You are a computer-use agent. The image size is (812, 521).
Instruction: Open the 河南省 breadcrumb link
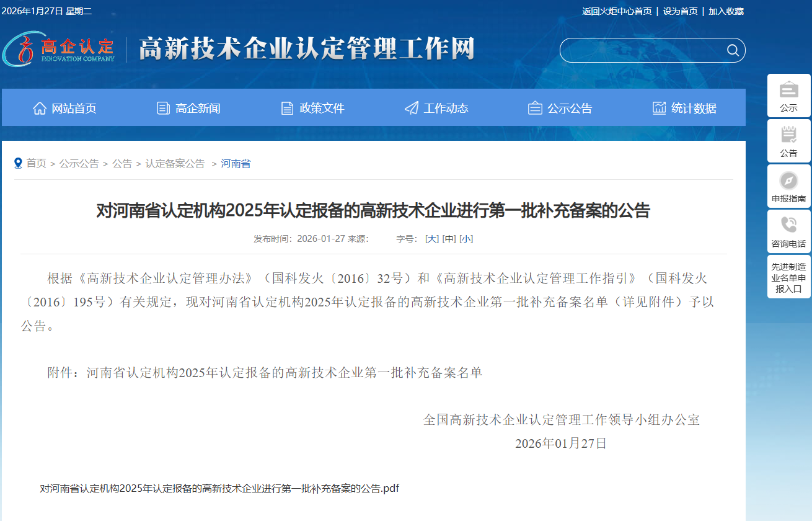(x=234, y=163)
